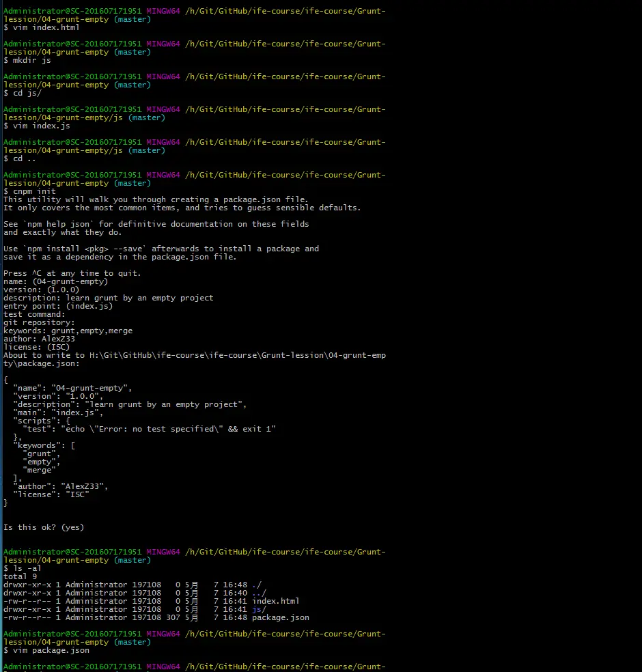Click the quoted "merge" array entry
This screenshot has height=672, width=642.
(x=40, y=470)
